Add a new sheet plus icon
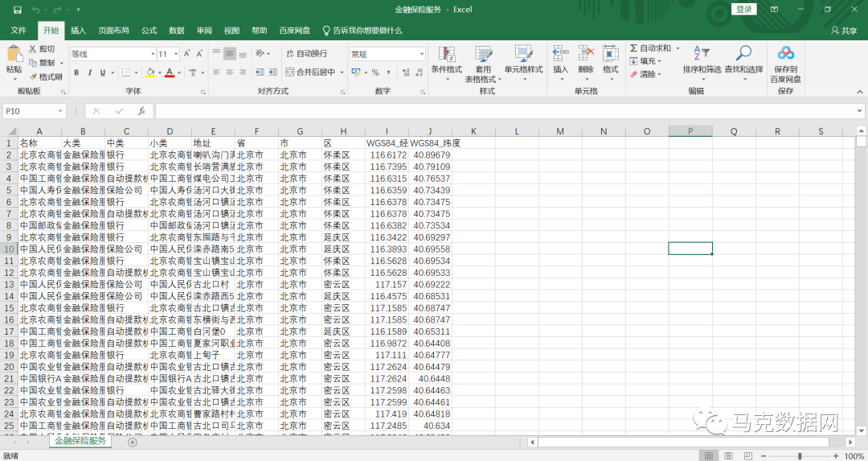This screenshot has height=461, width=868. coord(132,442)
